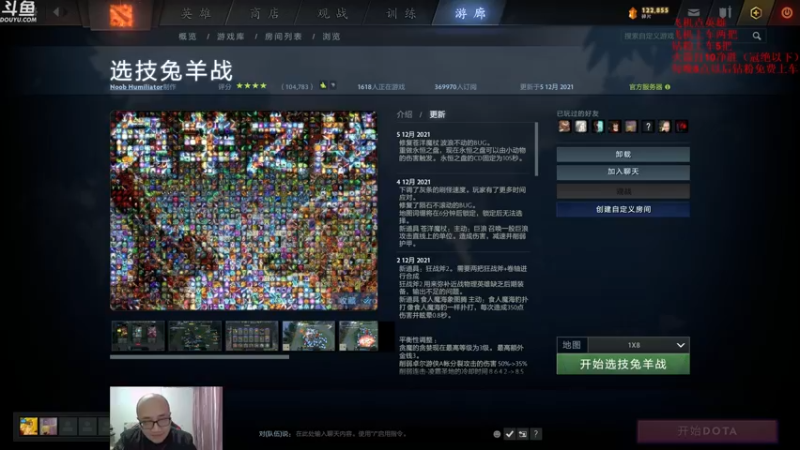Open the 游廊 Arcade tab

pos(470,14)
